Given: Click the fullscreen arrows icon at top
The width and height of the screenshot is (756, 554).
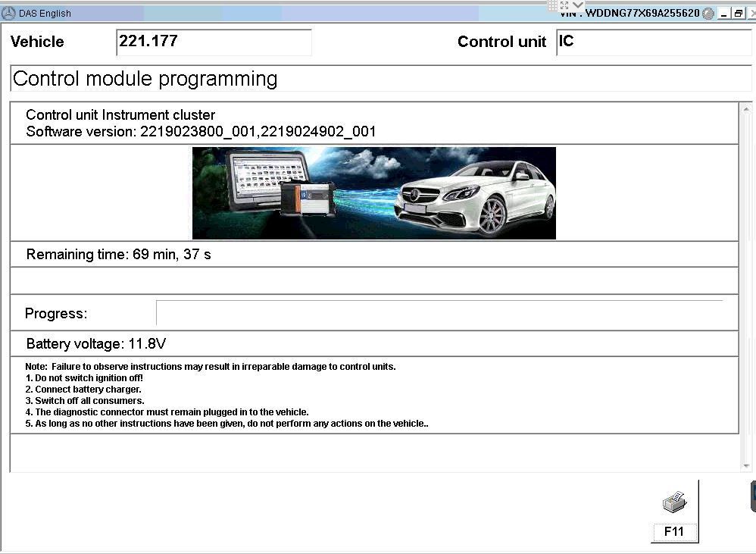Looking at the screenshot, I should 564,5.
